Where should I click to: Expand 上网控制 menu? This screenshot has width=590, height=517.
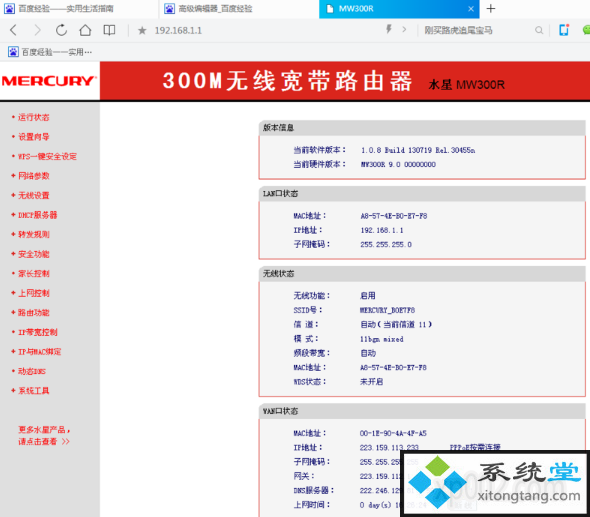[33, 293]
